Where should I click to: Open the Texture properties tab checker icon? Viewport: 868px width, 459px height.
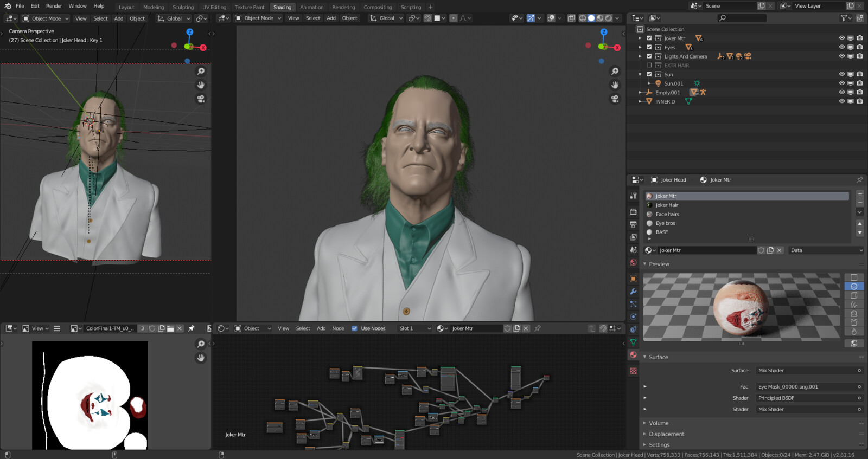tap(633, 371)
